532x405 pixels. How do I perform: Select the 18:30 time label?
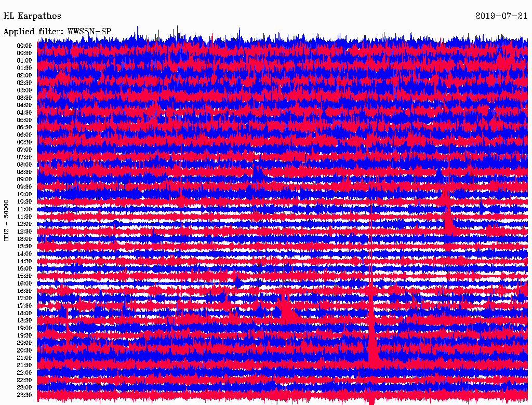point(24,320)
